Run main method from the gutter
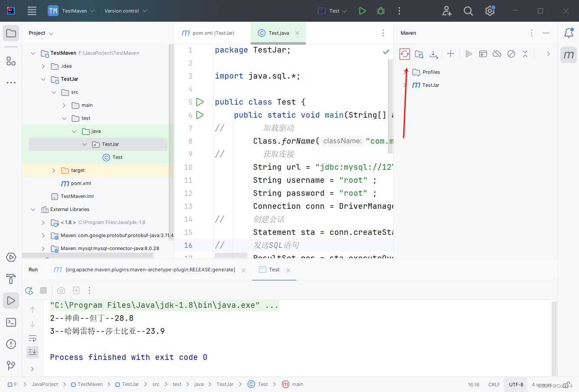Screen dimensions: 579x392 [x=200, y=115]
